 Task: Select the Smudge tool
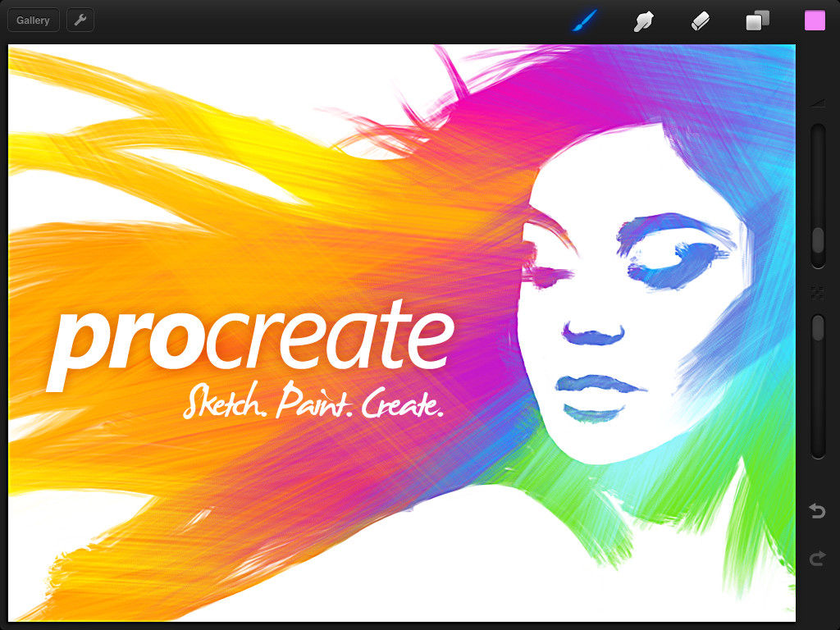click(643, 21)
